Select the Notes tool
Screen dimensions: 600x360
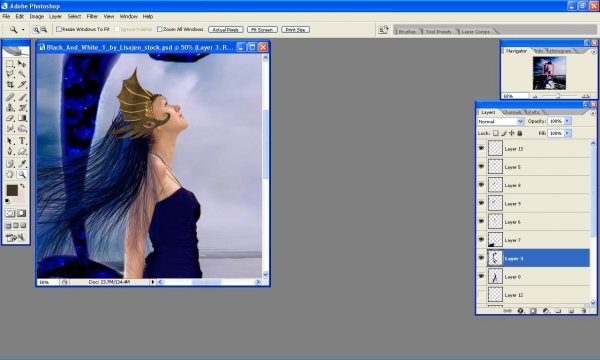(10, 164)
